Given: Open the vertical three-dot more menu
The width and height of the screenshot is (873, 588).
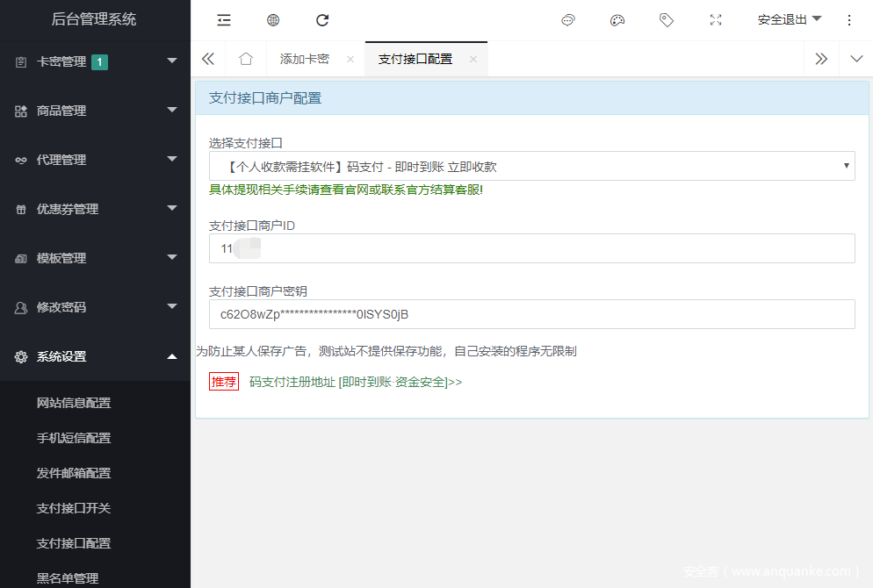Looking at the screenshot, I should point(848,20).
